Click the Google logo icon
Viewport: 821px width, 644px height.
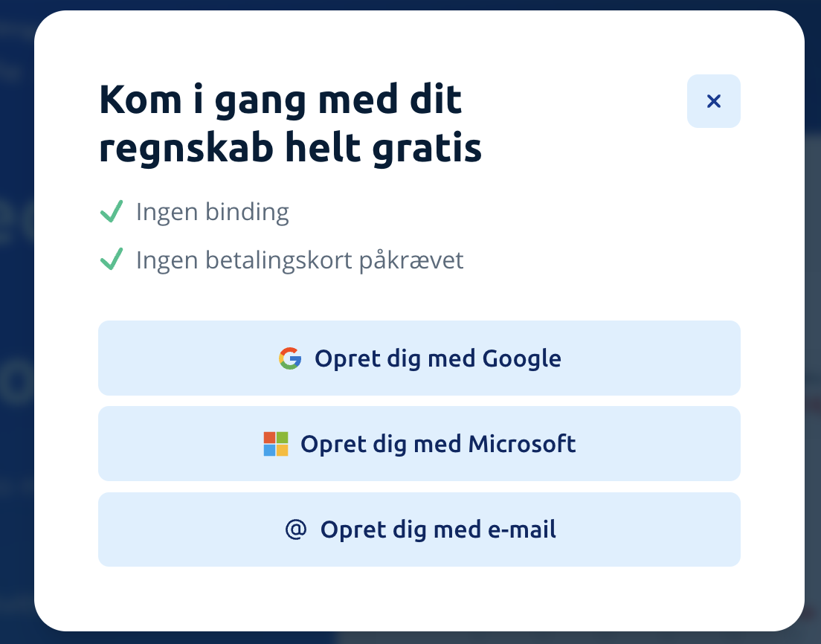coord(290,358)
